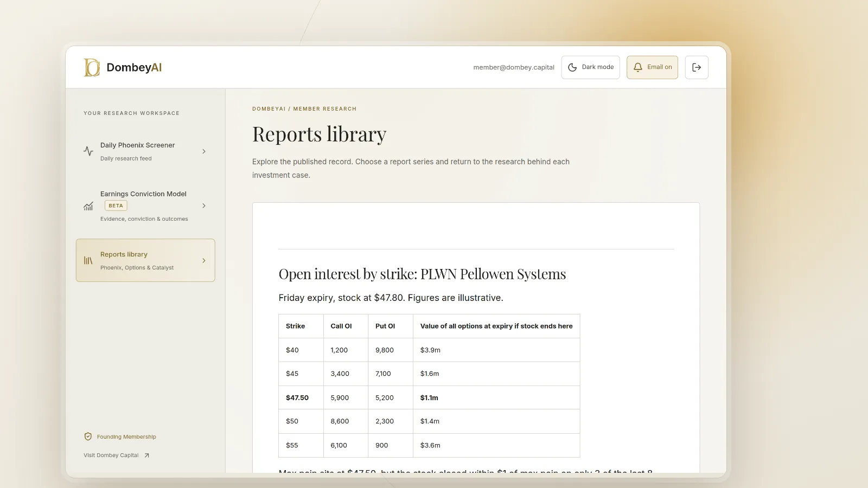Click the bell icon in Email on
Image resolution: width=868 pixels, height=488 pixels.
tap(638, 67)
